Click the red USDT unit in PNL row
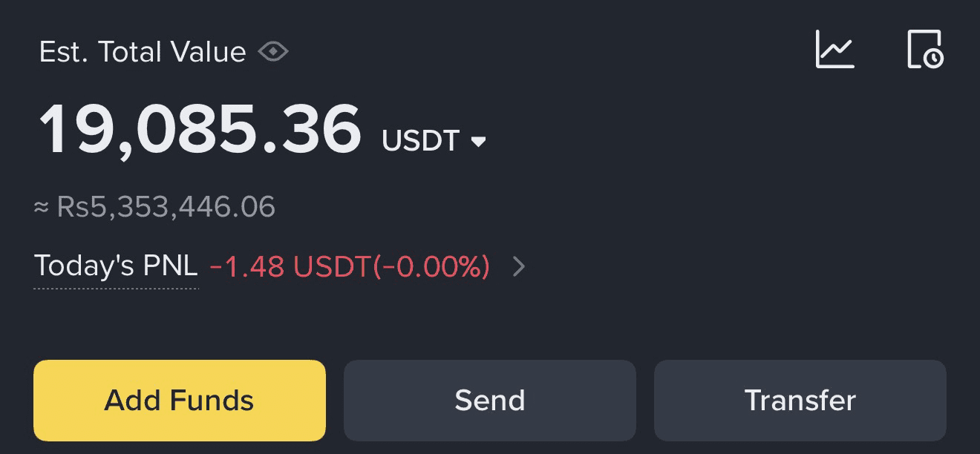The image size is (980, 454). 331,266
